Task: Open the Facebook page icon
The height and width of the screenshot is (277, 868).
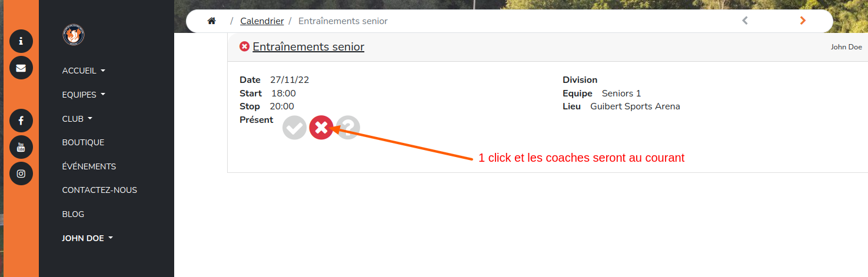Action: 21,121
